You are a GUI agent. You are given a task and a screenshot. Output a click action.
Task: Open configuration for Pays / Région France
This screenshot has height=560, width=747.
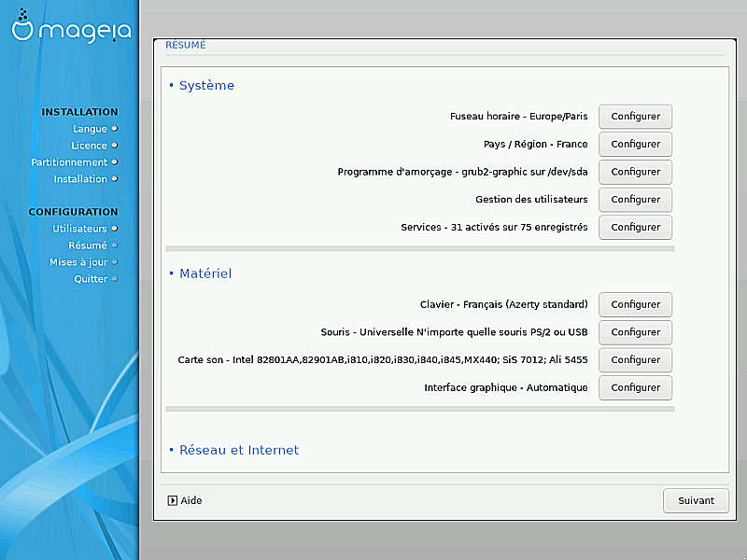[635, 144]
